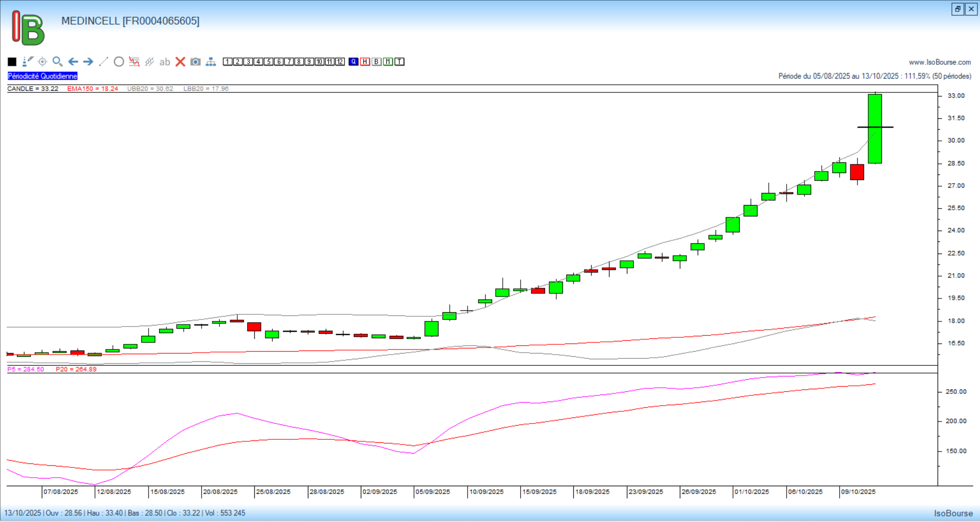The image size is (980, 522).
Task: Switch to the blue Q periodicity button
Action: tap(354, 62)
